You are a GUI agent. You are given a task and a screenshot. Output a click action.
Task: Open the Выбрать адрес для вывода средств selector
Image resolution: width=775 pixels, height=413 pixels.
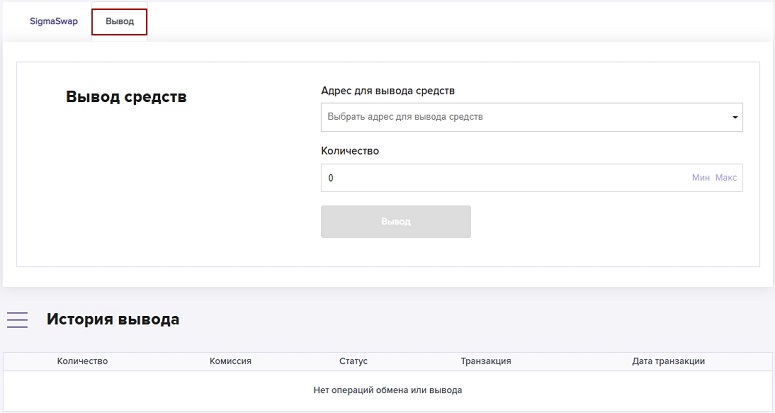coord(520,118)
